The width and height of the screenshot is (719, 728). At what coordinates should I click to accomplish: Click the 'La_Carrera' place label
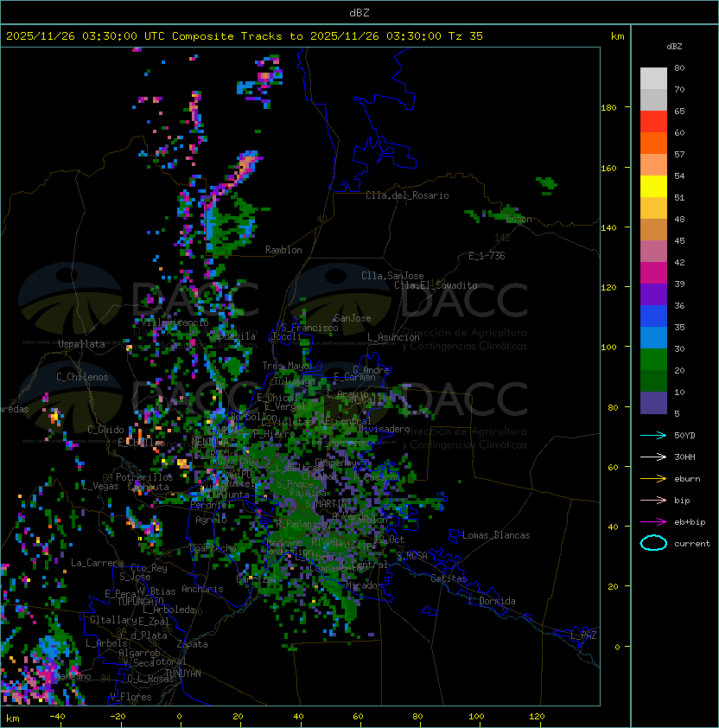click(x=97, y=563)
